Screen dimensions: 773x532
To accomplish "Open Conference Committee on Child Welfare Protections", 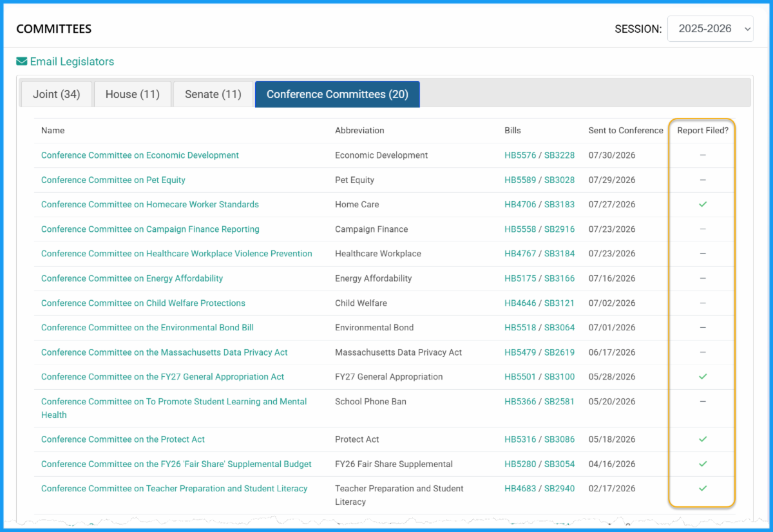I will tap(143, 303).
